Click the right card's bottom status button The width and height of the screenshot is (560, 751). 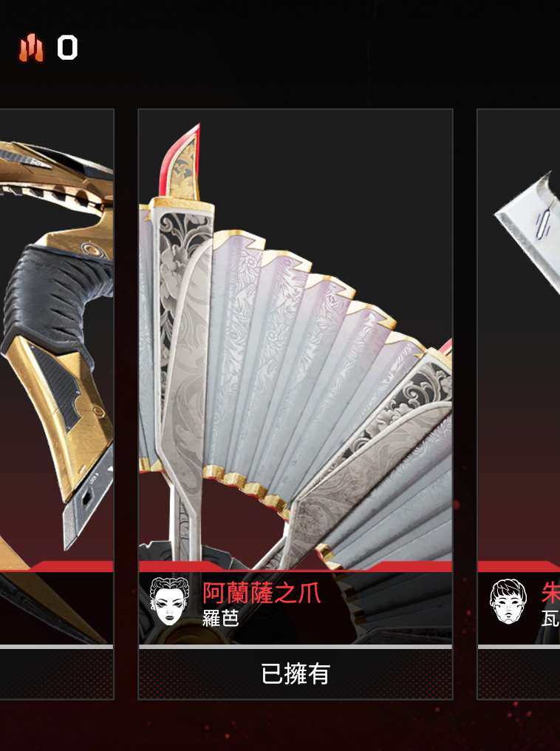(x=519, y=674)
